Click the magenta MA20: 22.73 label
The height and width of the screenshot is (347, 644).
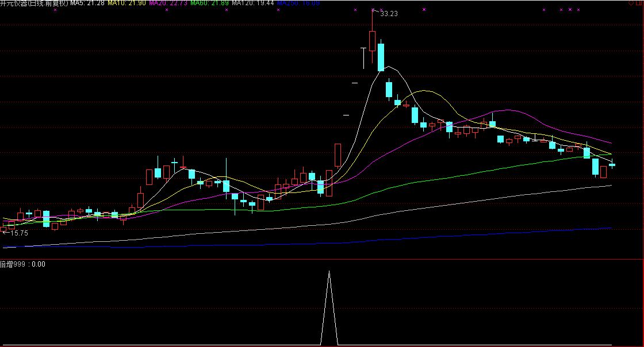click(x=168, y=3)
